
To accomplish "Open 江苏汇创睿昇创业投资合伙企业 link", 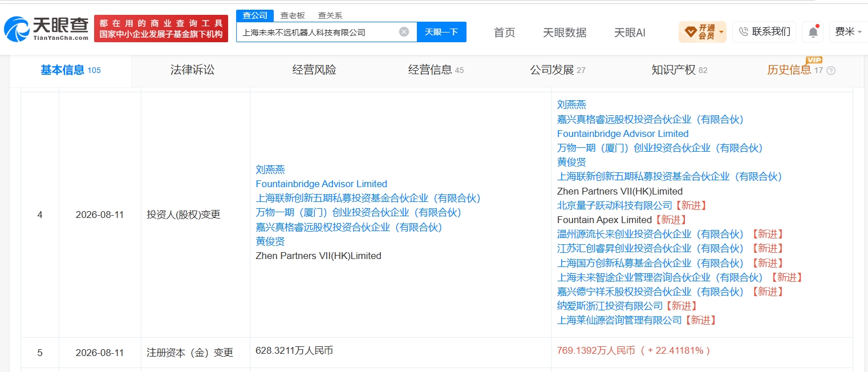I will (x=650, y=248).
